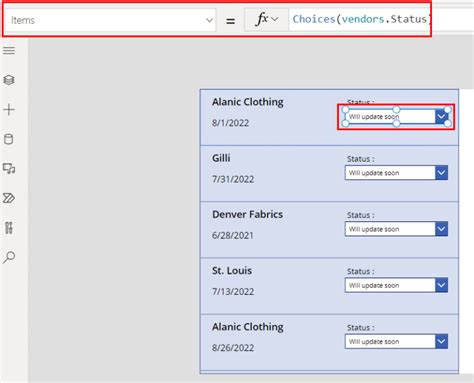This screenshot has height=383, width=474.
Task: Click the 8/1/2022 date label
Action: click(231, 123)
